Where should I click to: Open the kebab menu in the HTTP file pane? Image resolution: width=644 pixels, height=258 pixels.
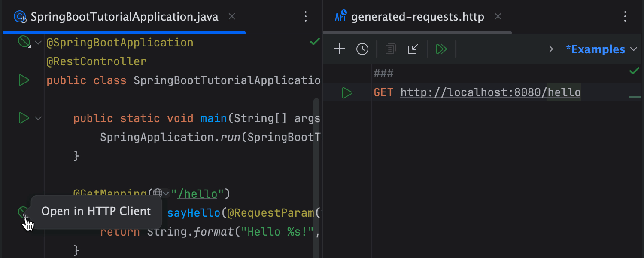tap(626, 16)
